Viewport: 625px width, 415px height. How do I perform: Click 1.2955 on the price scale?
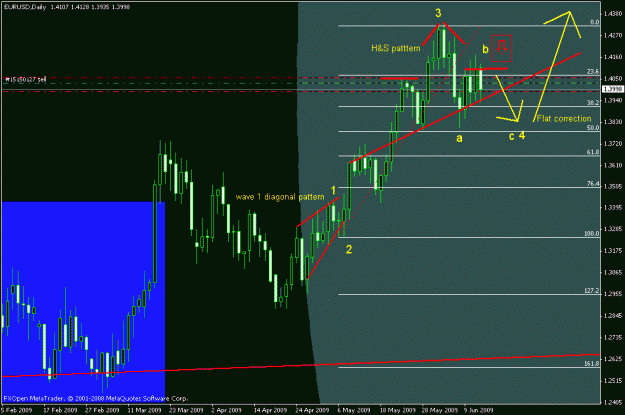pos(613,294)
